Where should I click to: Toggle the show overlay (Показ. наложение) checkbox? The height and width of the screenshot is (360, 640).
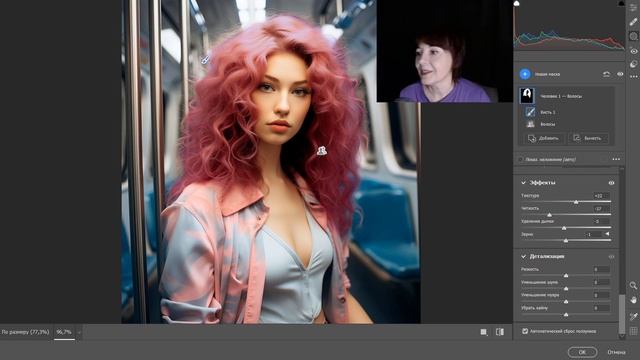[520, 159]
